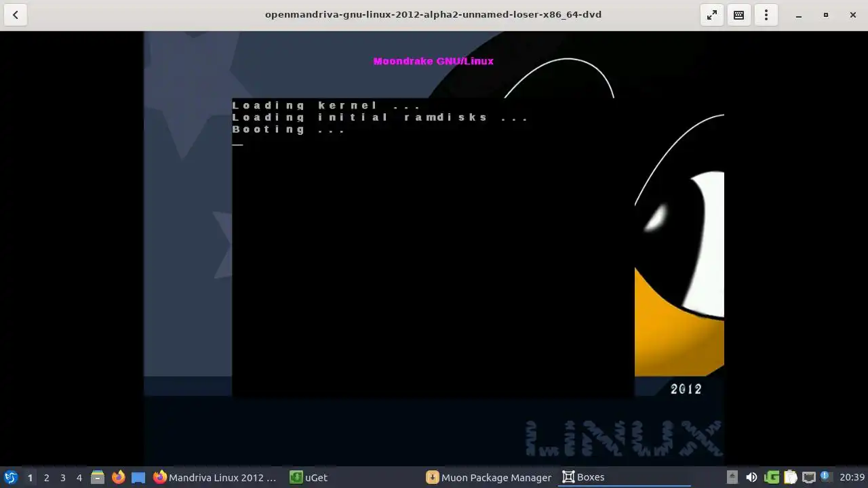This screenshot has width=868, height=488.
Task: Restore the Boxes window size
Action: [826, 15]
